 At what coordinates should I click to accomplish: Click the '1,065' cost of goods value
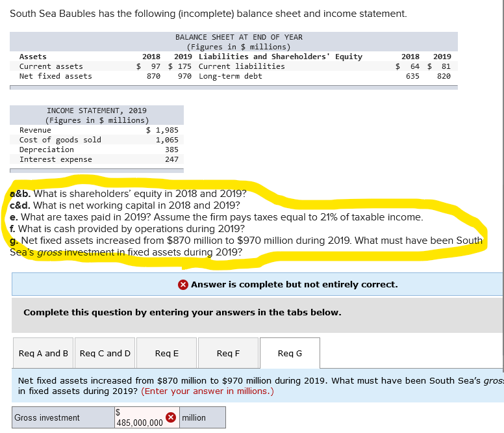point(167,140)
